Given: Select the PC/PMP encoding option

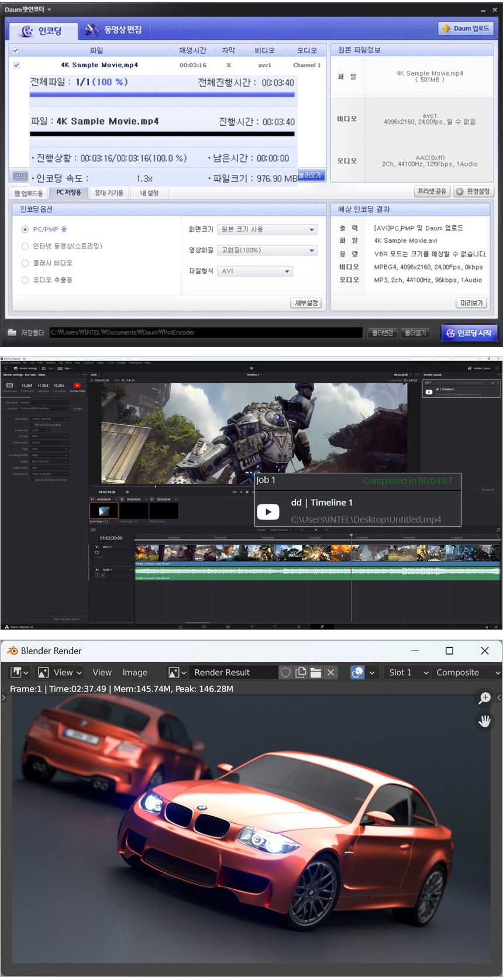Looking at the screenshot, I should tap(25, 229).
